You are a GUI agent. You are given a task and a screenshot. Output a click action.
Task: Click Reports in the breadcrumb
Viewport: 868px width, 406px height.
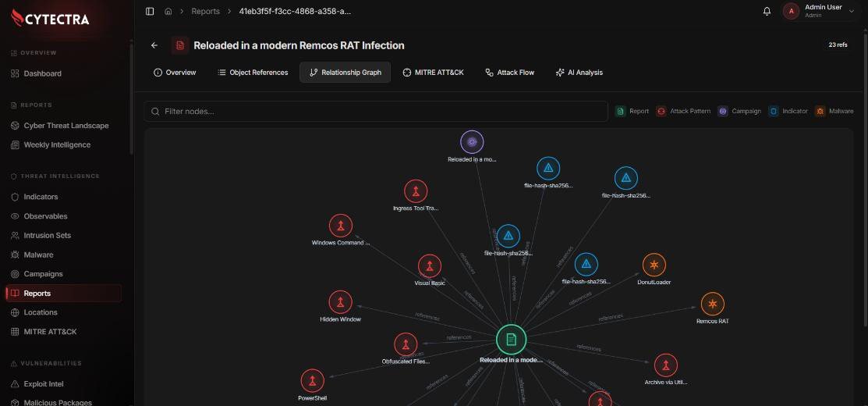click(205, 11)
